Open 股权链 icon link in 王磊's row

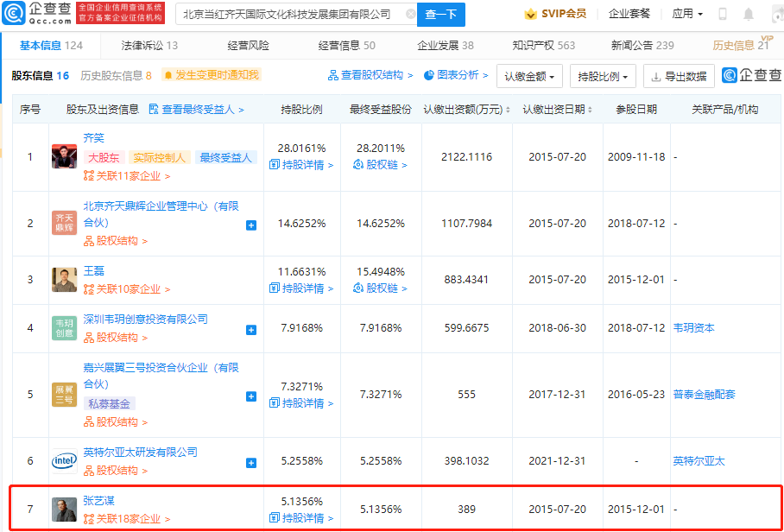point(380,288)
